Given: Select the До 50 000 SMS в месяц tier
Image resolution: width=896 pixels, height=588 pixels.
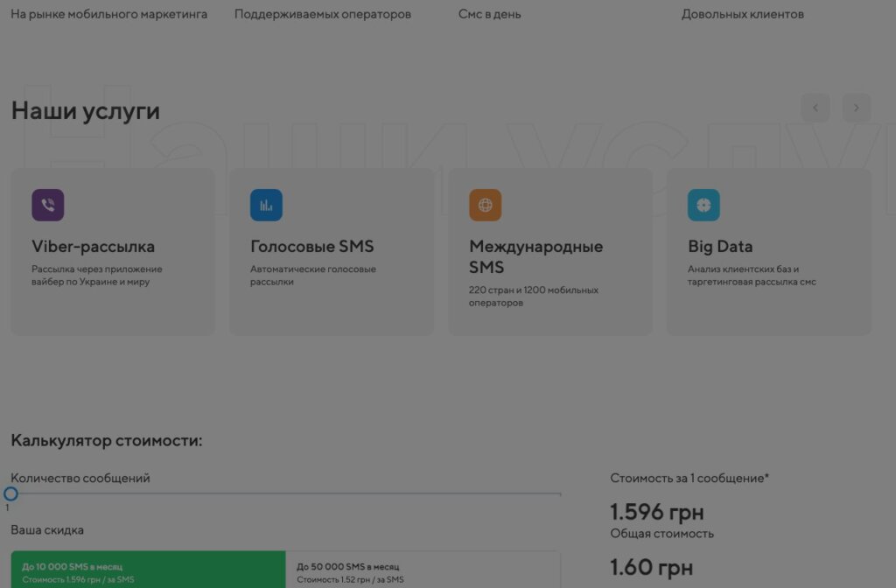Looking at the screenshot, I should (423, 570).
